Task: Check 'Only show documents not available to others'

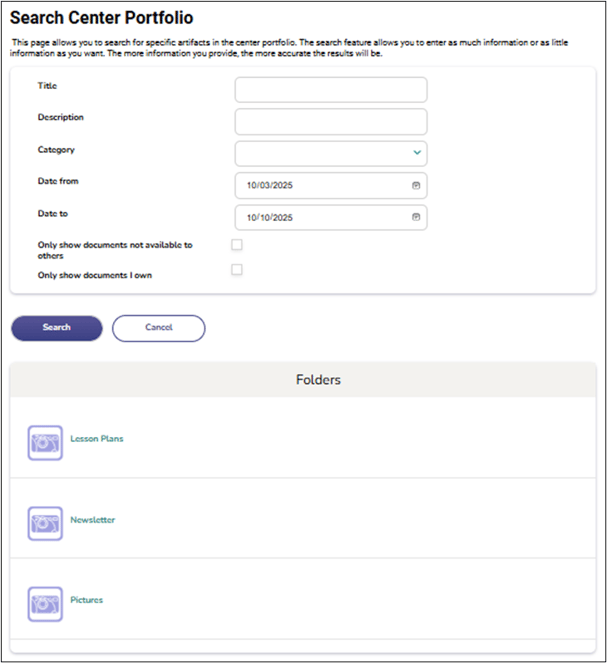Action: [x=237, y=244]
